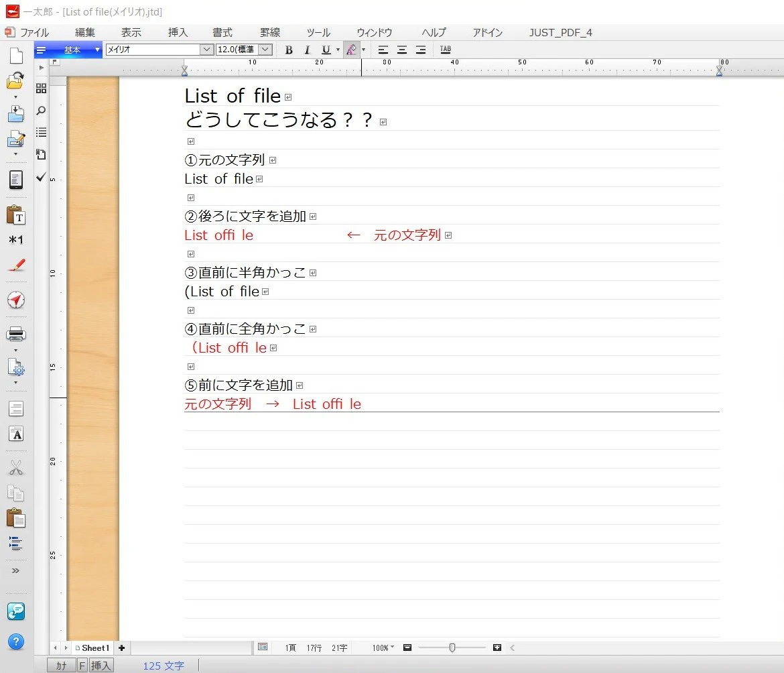Toggle bold formatting button
This screenshot has width=784, height=673.
pyautogui.click(x=289, y=50)
